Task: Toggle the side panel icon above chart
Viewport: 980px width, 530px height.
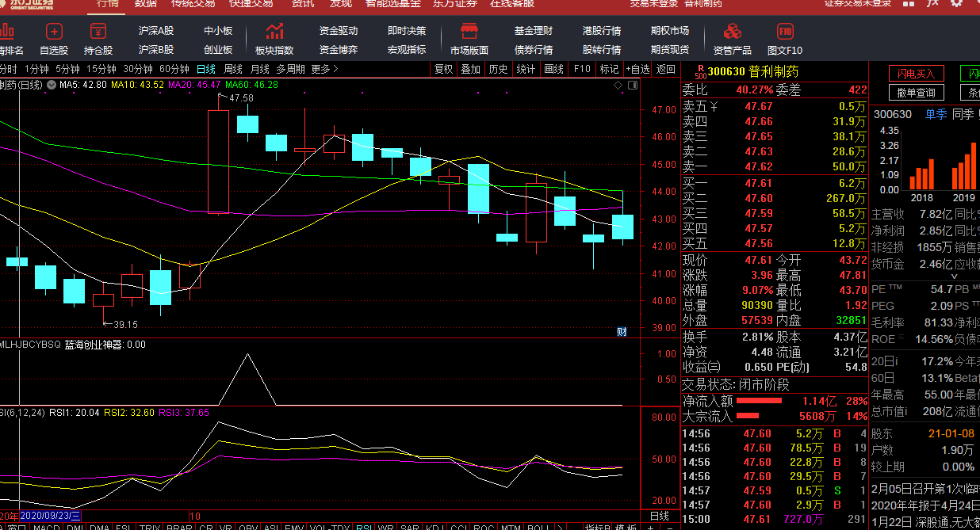Action: pyautogui.click(x=632, y=84)
